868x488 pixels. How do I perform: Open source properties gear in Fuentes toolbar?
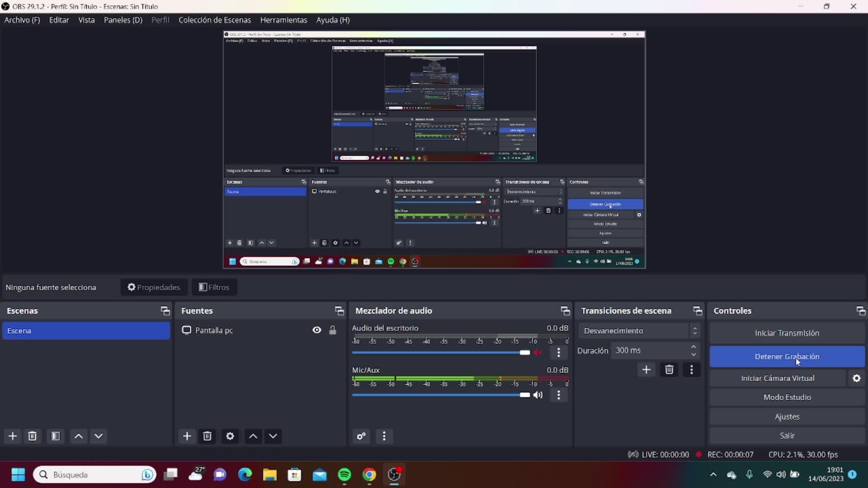[230, 436]
